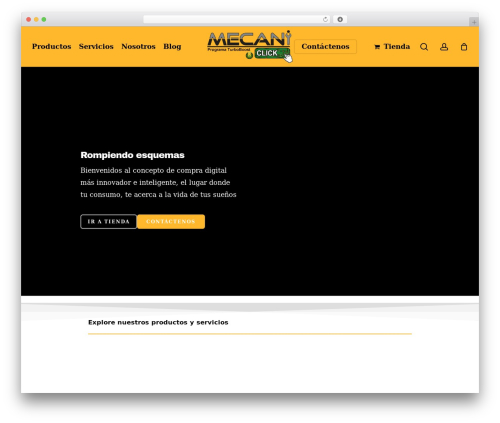Go to the Blog page
This screenshot has height=423, width=500.
tap(172, 47)
